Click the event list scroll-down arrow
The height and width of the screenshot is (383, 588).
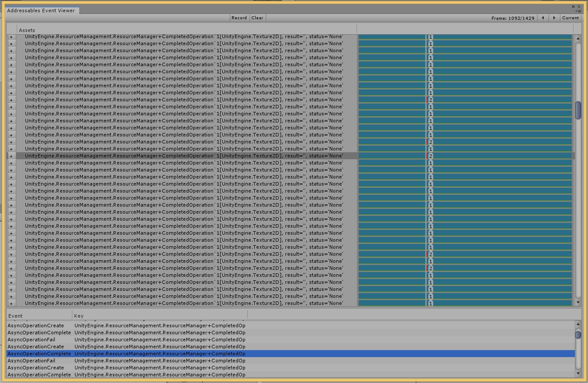click(x=578, y=373)
